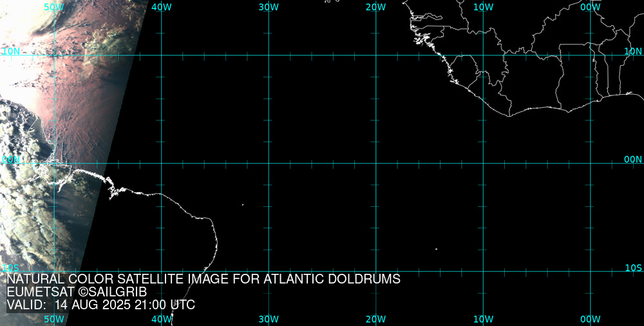
Task: Click the '20W' label along the top edge
Action: point(376,7)
